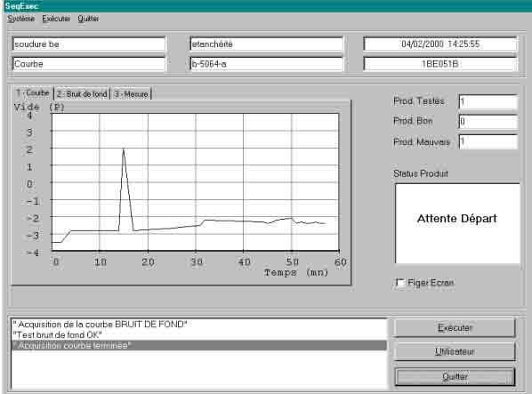
Task: Click the 'Prod. Testés' label
Action: (419, 101)
